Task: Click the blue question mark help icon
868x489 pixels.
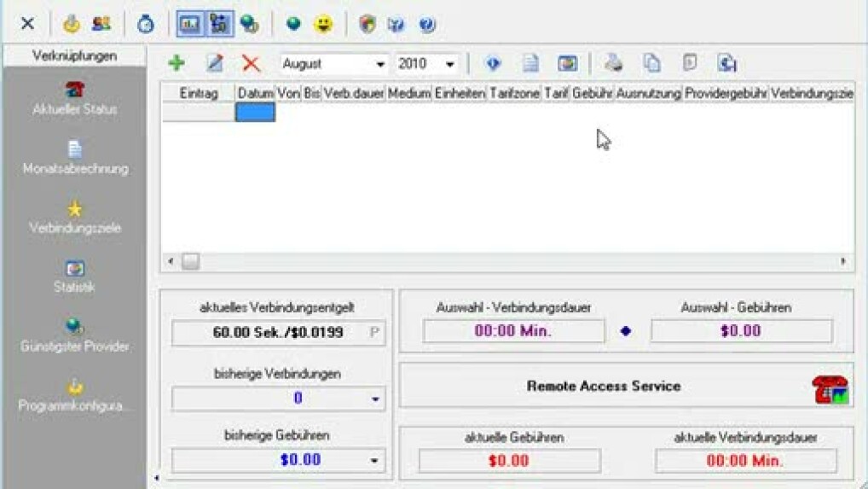Action: (427, 24)
